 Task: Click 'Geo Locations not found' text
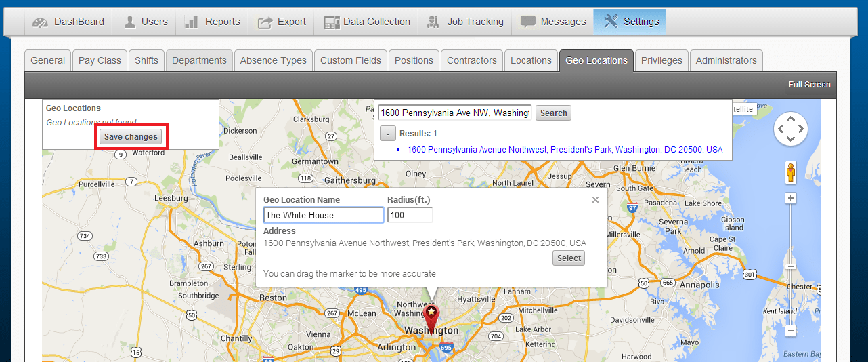tap(91, 123)
